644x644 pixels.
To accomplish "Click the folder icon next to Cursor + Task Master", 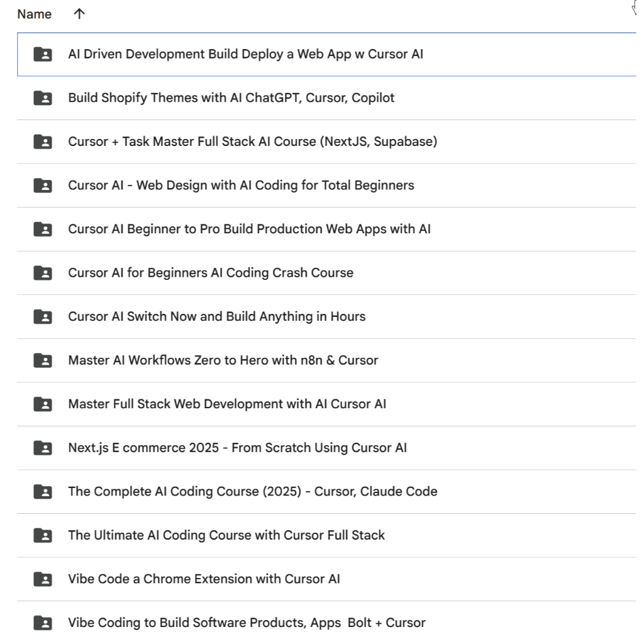I will [x=42, y=142].
